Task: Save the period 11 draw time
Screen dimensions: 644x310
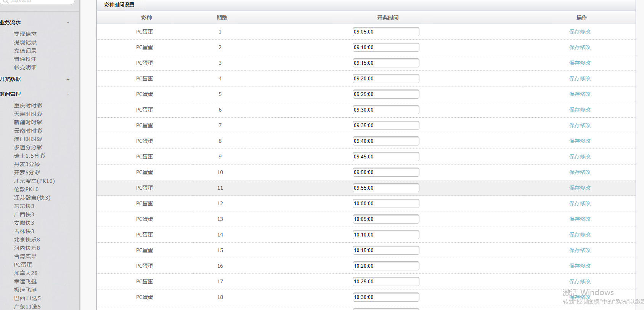Action: pyautogui.click(x=580, y=188)
